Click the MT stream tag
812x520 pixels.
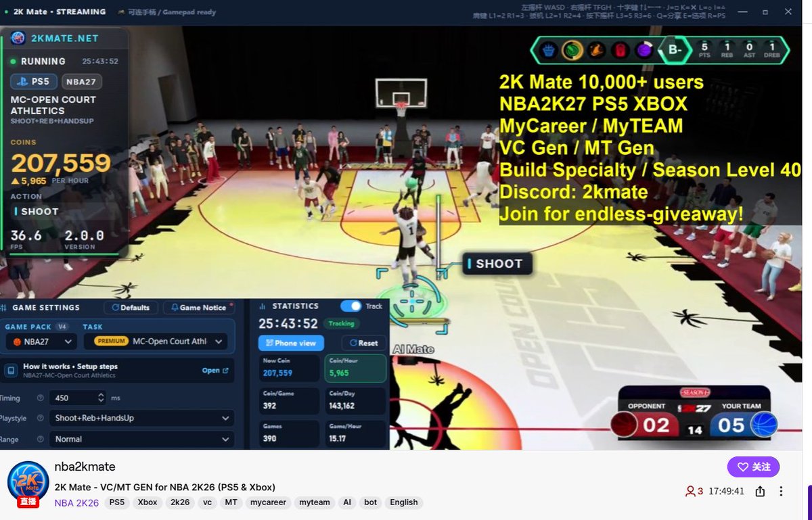click(x=231, y=502)
